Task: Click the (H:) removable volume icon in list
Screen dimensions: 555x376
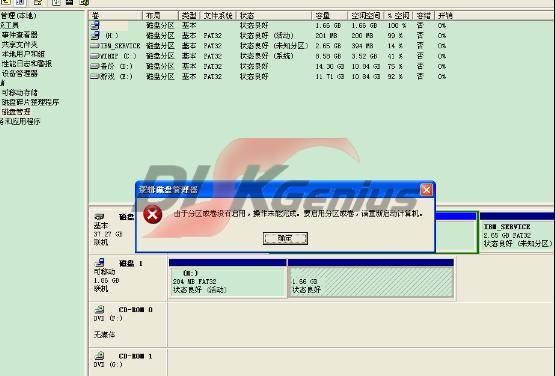Action: coord(95,35)
